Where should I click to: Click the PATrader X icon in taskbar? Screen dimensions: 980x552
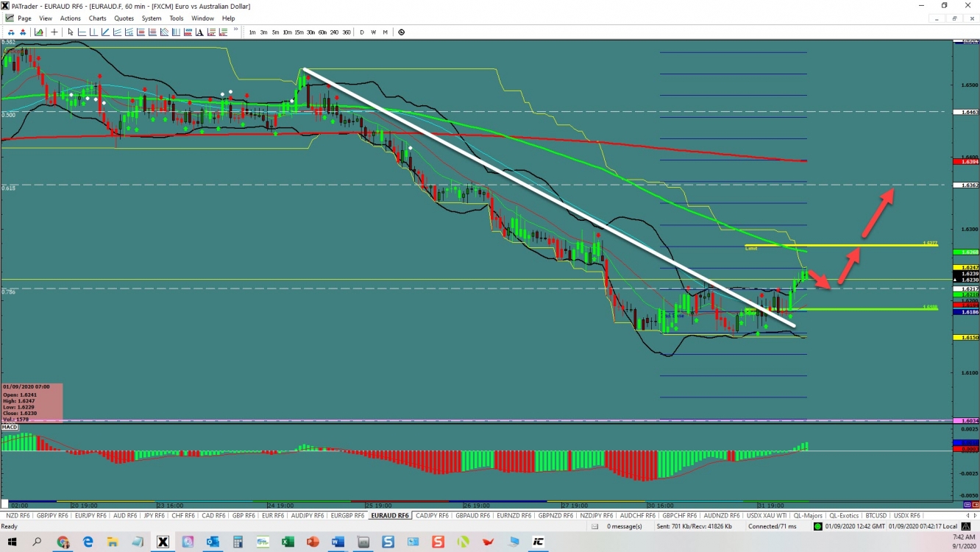(x=163, y=542)
